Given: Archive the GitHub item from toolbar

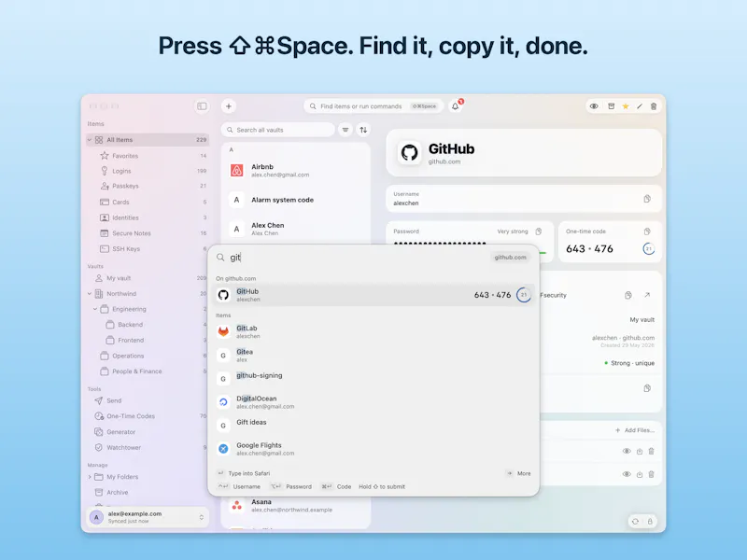Looking at the screenshot, I should click(611, 106).
